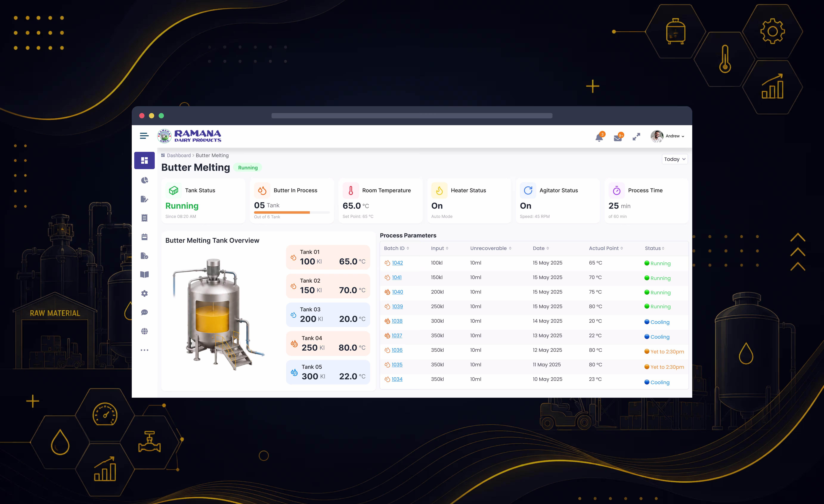Image resolution: width=824 pixels, height=504 pixels.
Task: Open the pie chart sidebar icon
Action: [x=144, y=180]
